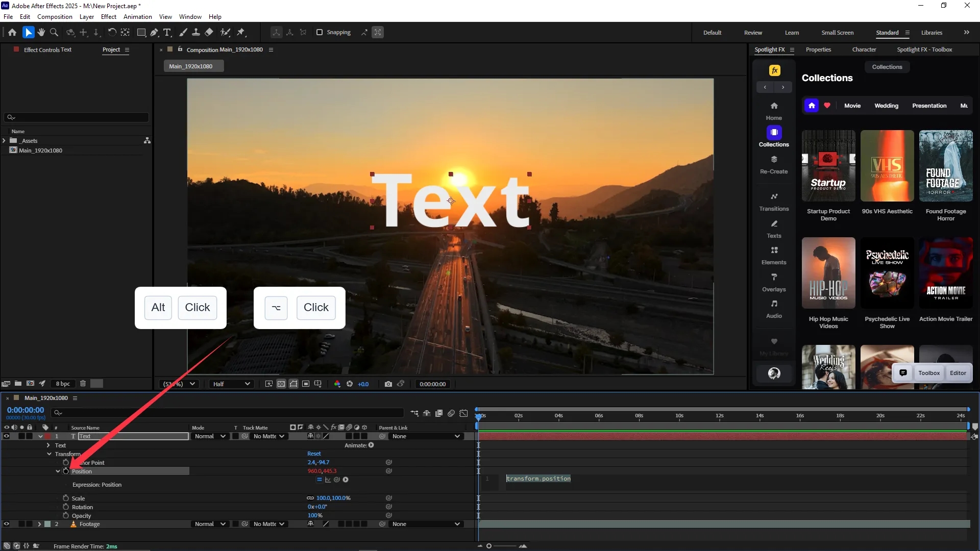The height and width of the screenshot is (551, 980).
Task: Toggle the Position stopwatch
Action: 66,471
